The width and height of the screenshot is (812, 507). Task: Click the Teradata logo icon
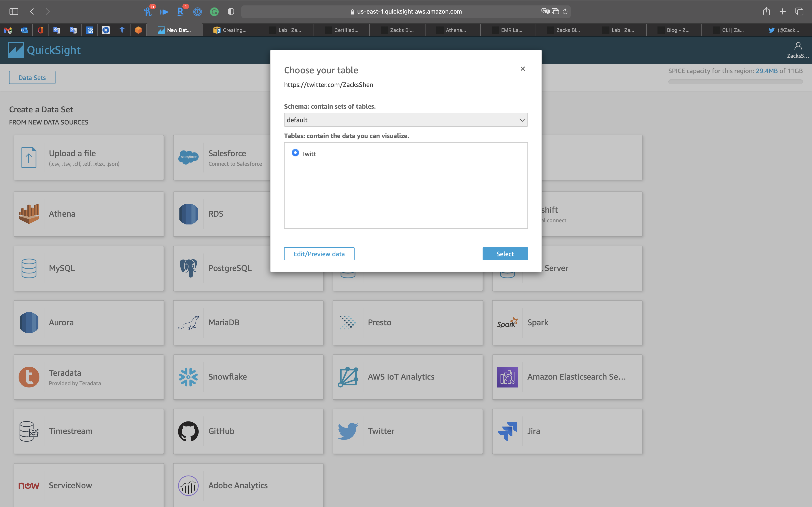pos(29,377)
